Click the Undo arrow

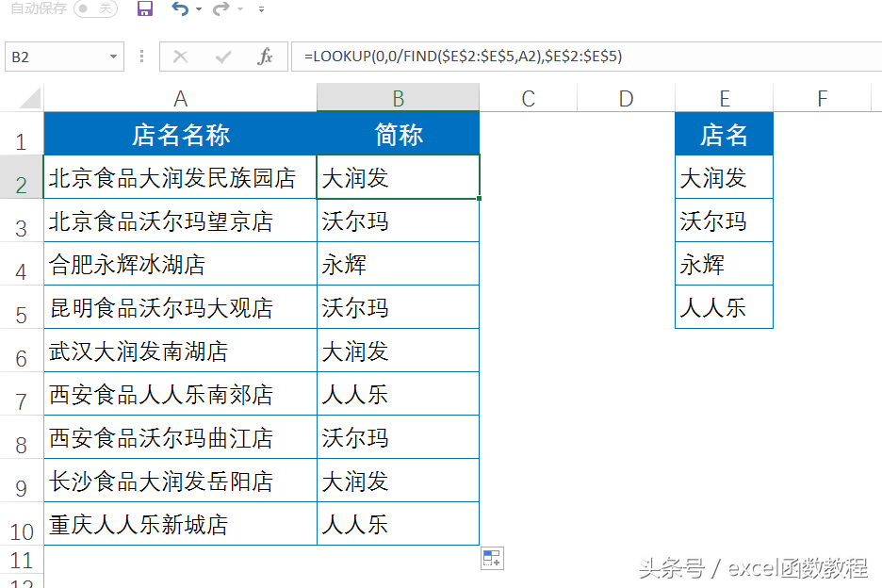[x=180, y=8]
